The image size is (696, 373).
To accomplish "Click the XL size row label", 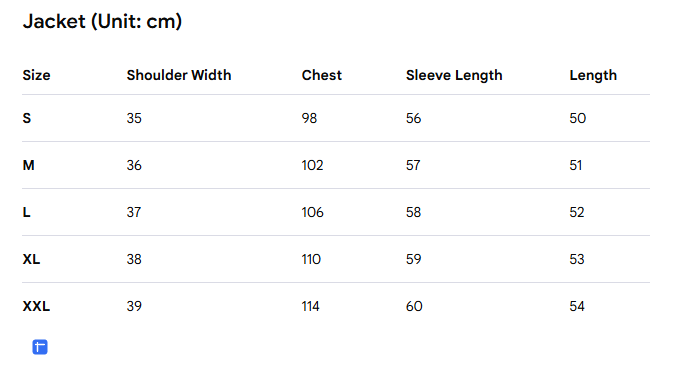I will 32,259.
